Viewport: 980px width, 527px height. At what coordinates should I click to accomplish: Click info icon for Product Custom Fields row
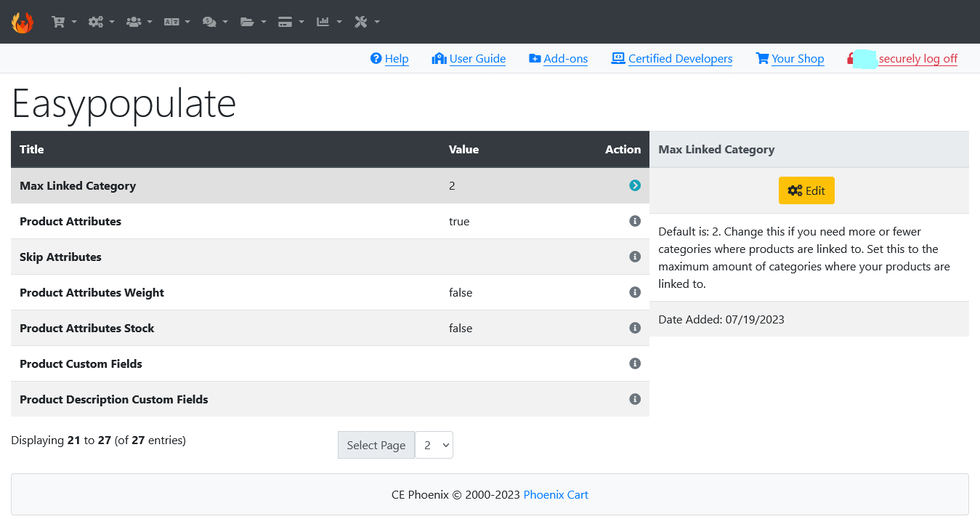[x=635, y=363]
